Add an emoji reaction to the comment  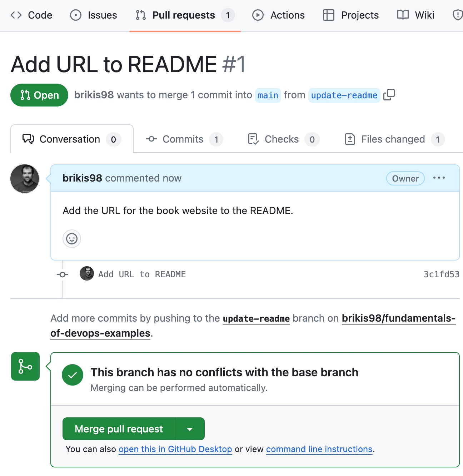point(72,239)
